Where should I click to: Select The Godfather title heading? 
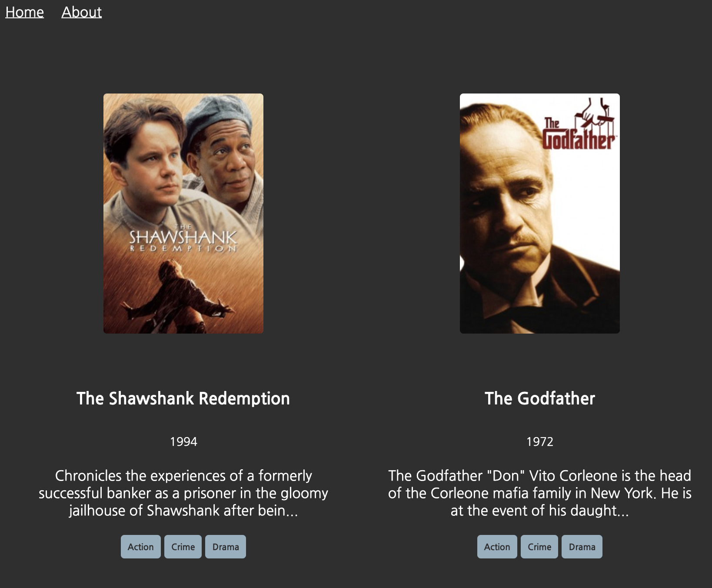coord(540,398)
